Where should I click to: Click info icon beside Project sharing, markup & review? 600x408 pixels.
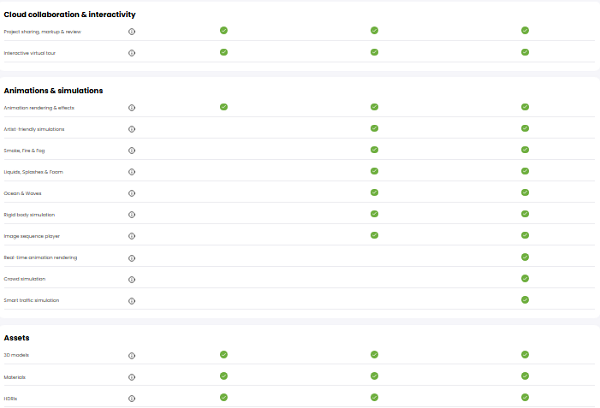point(132,31)
